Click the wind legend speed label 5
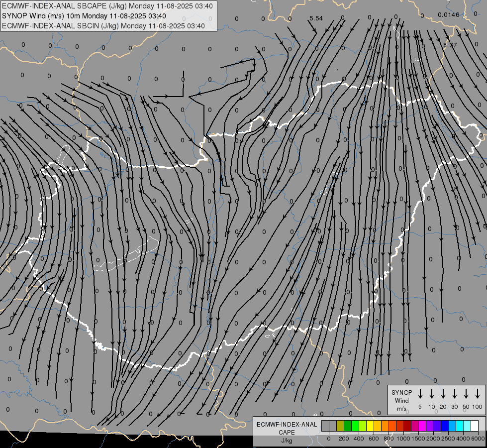Viewport: 487px width, 448px height. point(420,407)
